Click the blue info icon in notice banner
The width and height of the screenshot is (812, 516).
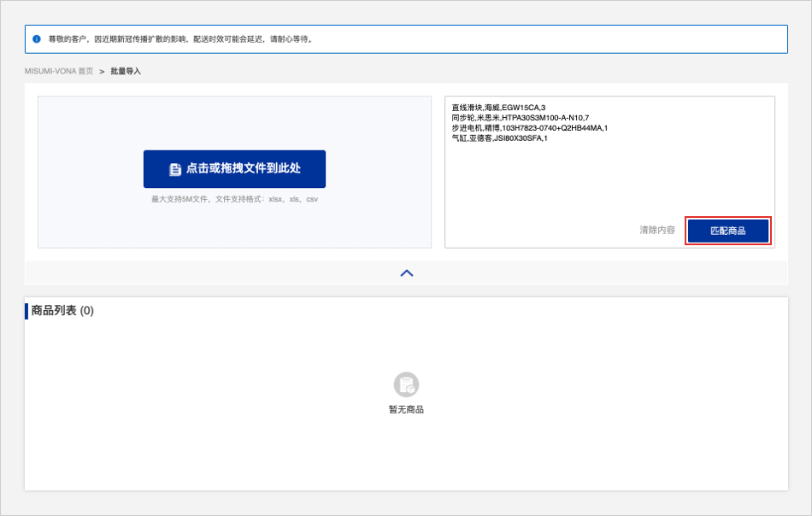coord(37,39)
